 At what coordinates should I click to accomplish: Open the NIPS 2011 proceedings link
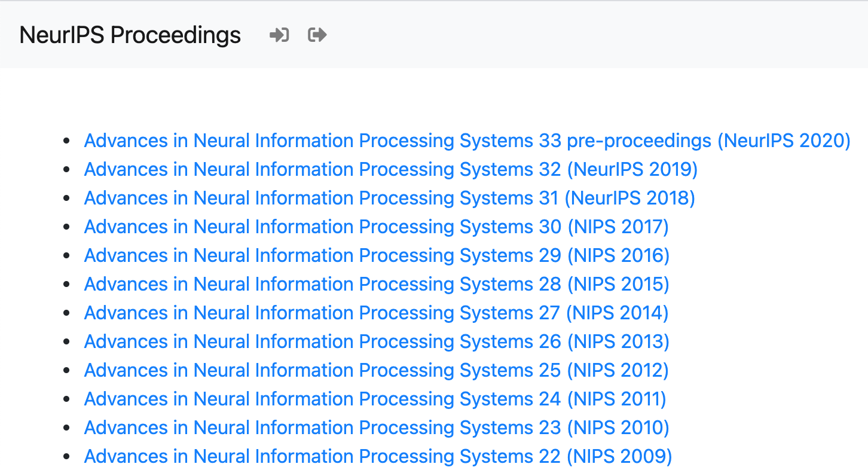tap(375, 399)
